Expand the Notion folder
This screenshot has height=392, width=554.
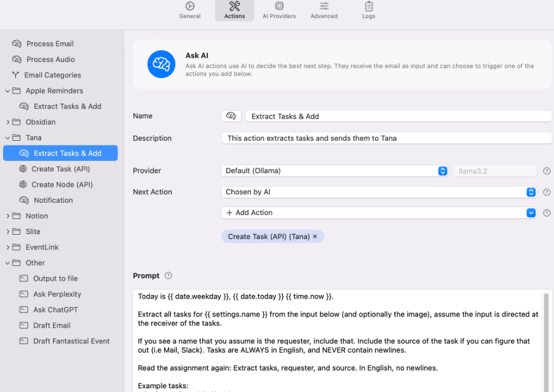(7, 216)
